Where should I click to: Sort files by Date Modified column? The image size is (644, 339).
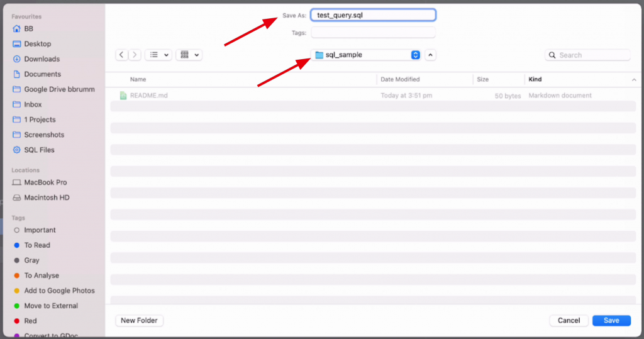[400, 80]
